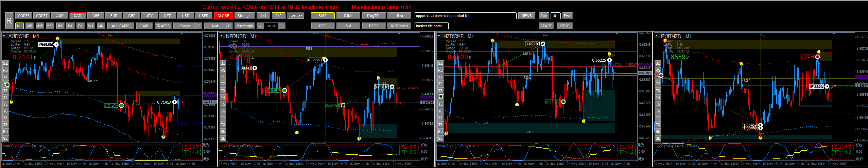Screen dimensions: 868x168
Task: Open the AUDCHF chart title dropdown arrow
Action: 4,35
